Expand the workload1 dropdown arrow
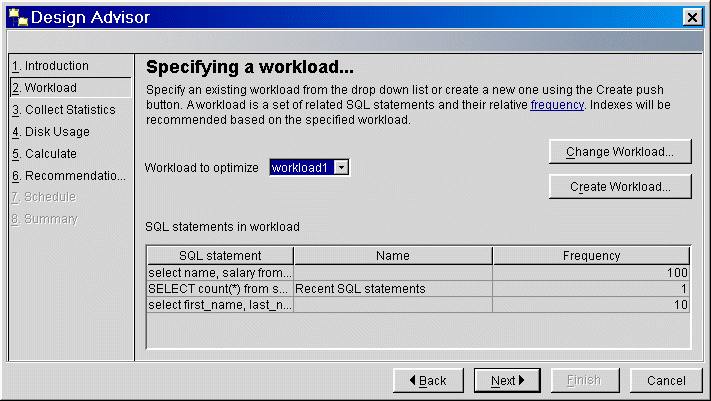Image resolution: width=711 pixels, height=401 pixels. [341, 167]
